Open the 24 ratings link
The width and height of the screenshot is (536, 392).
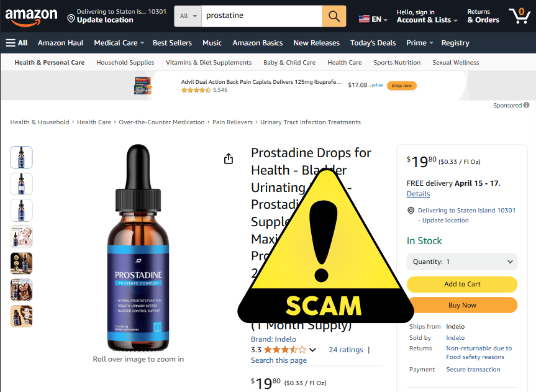click(345, 350)
